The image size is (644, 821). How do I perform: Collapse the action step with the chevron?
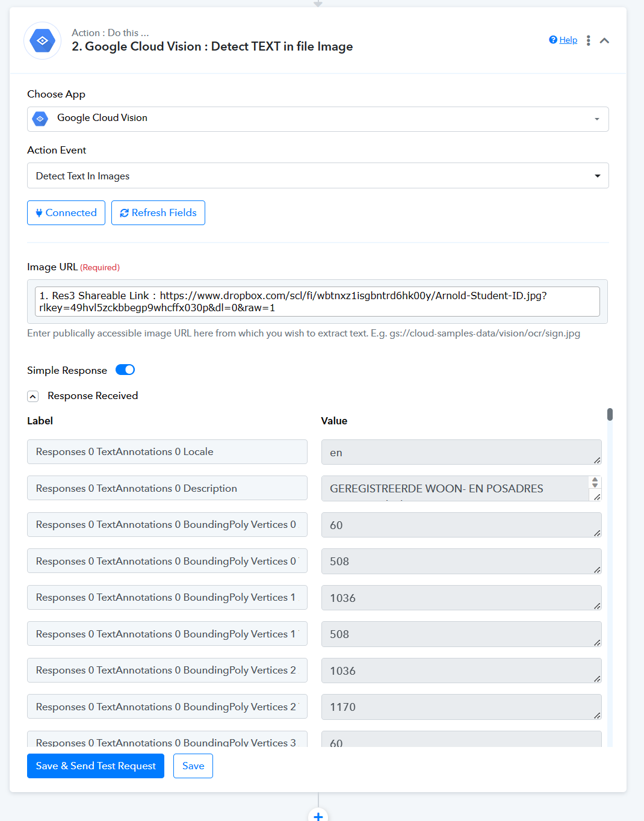(605, 40)
